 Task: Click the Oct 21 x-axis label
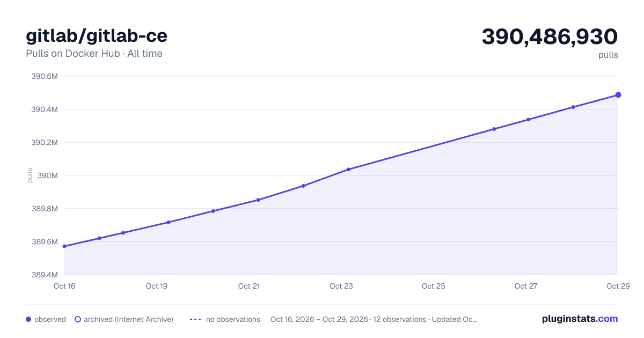click(x=249, y=286)
